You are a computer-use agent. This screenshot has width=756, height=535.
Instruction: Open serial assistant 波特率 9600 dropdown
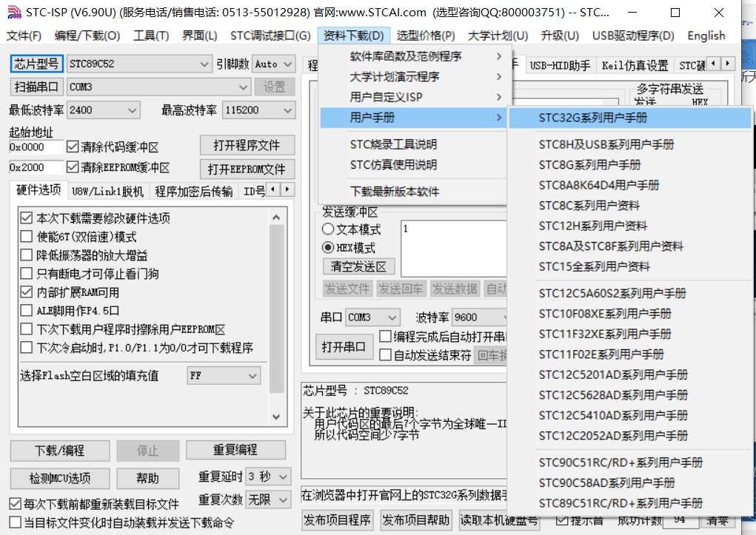pos(480,317)
